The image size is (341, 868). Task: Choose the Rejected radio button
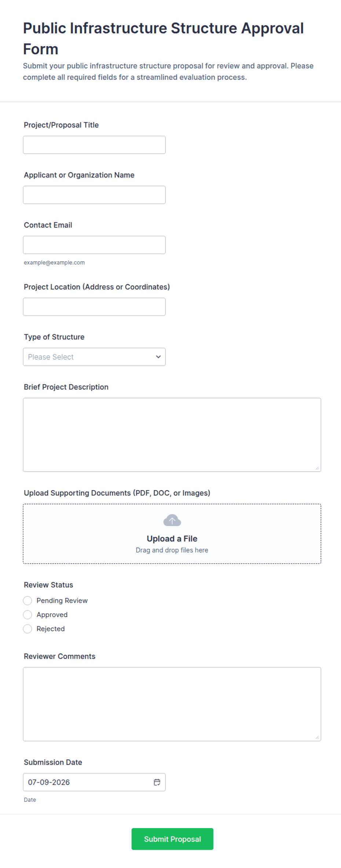pos(27,629)
